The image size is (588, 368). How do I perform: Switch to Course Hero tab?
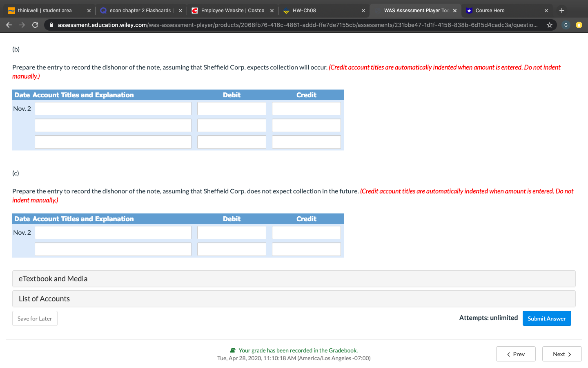pyautogui.click(x=507, y=11)
